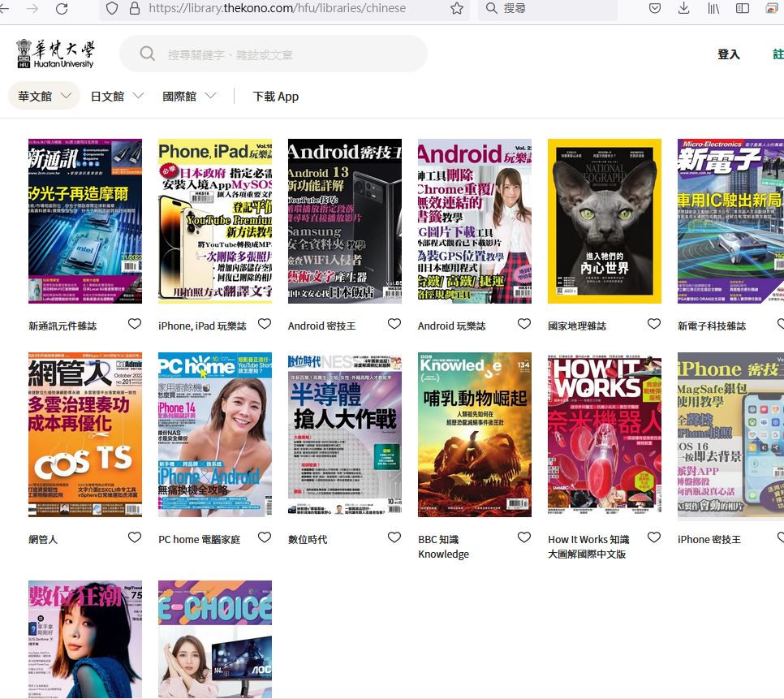Open the 數位時代 magazine title link
The height and width of the screenshot is (699, 784).
(x=308, y=539)
